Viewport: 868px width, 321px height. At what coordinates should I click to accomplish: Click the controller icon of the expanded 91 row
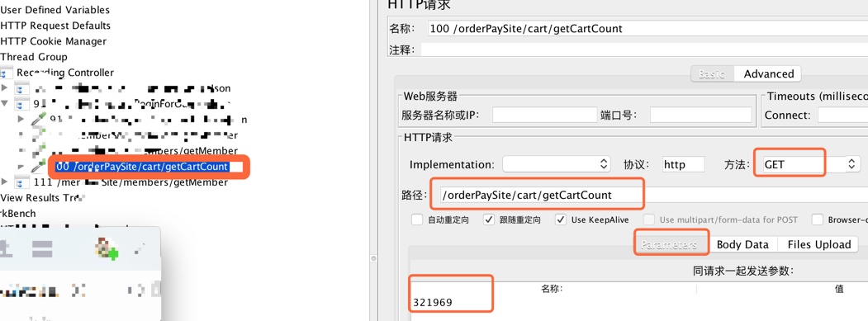22,103
